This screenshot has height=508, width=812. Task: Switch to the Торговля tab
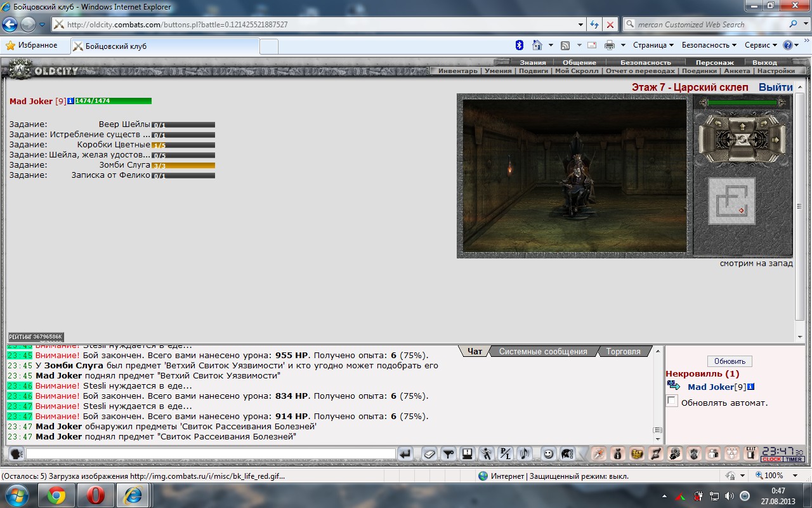[x=624, y=351]
